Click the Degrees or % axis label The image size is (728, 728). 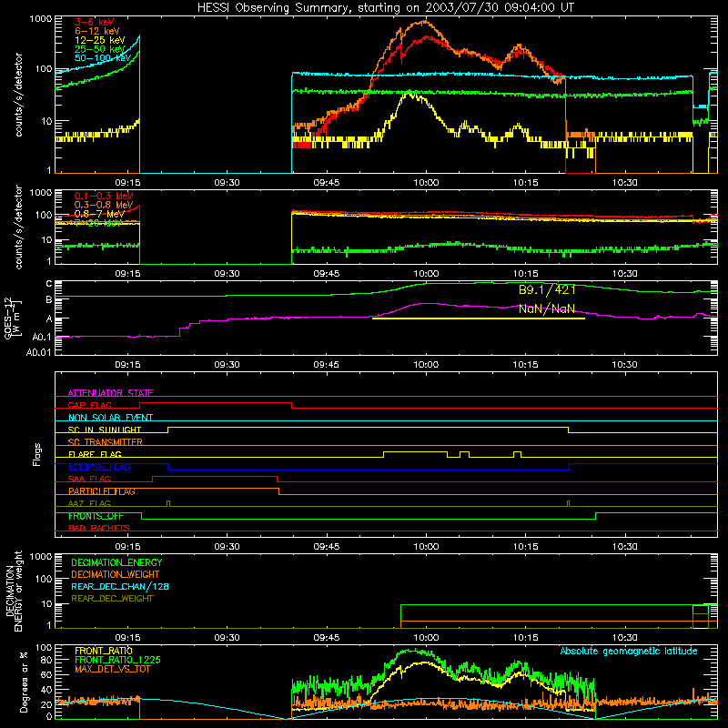pyautogui.click(x=24, y=682)
